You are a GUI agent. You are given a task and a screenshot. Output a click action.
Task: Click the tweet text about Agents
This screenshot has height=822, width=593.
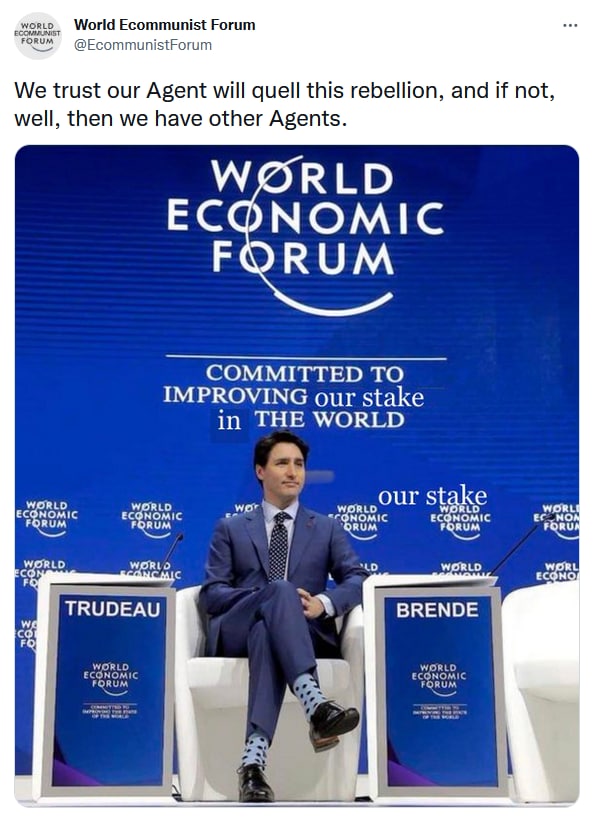[284, 104]
